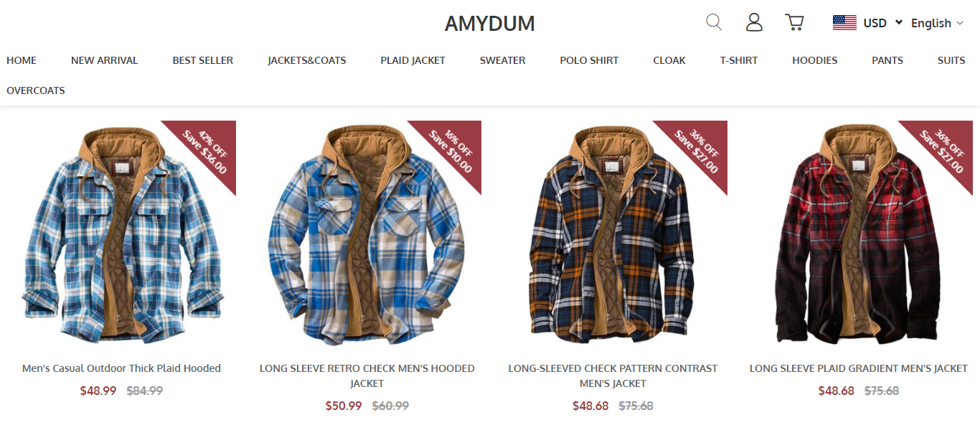Click the 'Long Sleeve Retro Check Men's Hooded Jacket' title

pos(367,376)
